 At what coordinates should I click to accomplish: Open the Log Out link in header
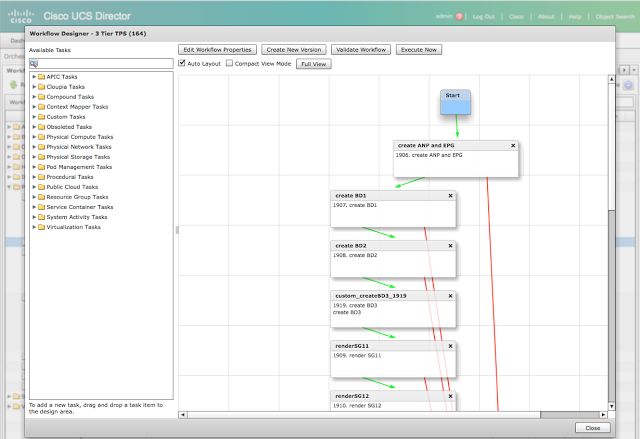coord(483,17)
